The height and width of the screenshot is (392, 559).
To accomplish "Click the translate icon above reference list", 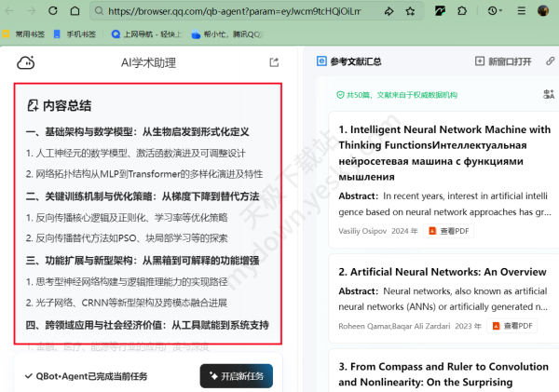I will (x=549, y=94).
